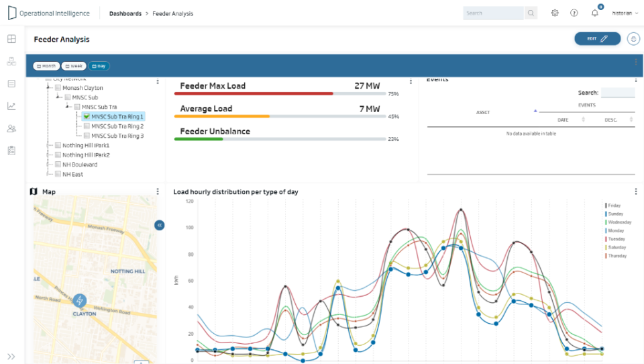Viewport: 644px width, 364px height.
Task: Check MNSC Sub Tra Ring 3 checkbox
Action: pyautogui.click(x=87, y=135)
